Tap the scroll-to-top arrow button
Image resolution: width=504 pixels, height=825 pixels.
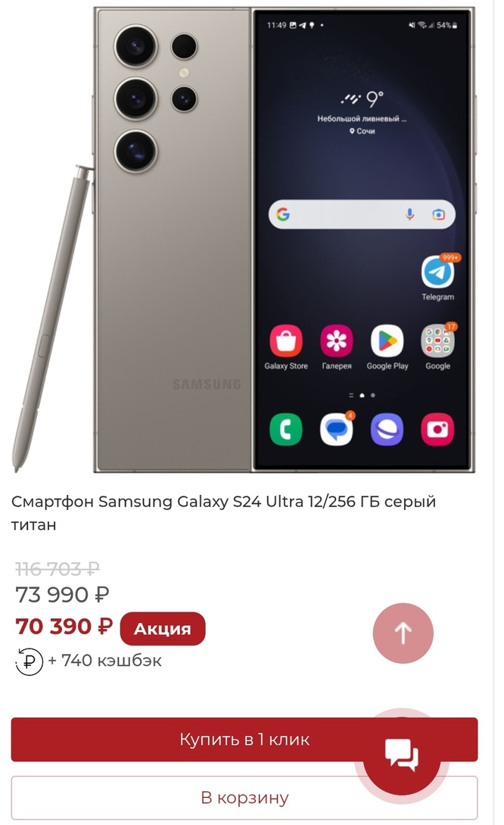click(x=403, y=633)
